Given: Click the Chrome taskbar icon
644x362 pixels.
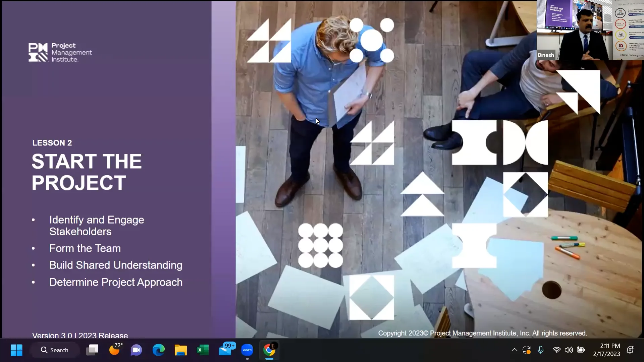Looking at the screenshot, I should point(269,350).
